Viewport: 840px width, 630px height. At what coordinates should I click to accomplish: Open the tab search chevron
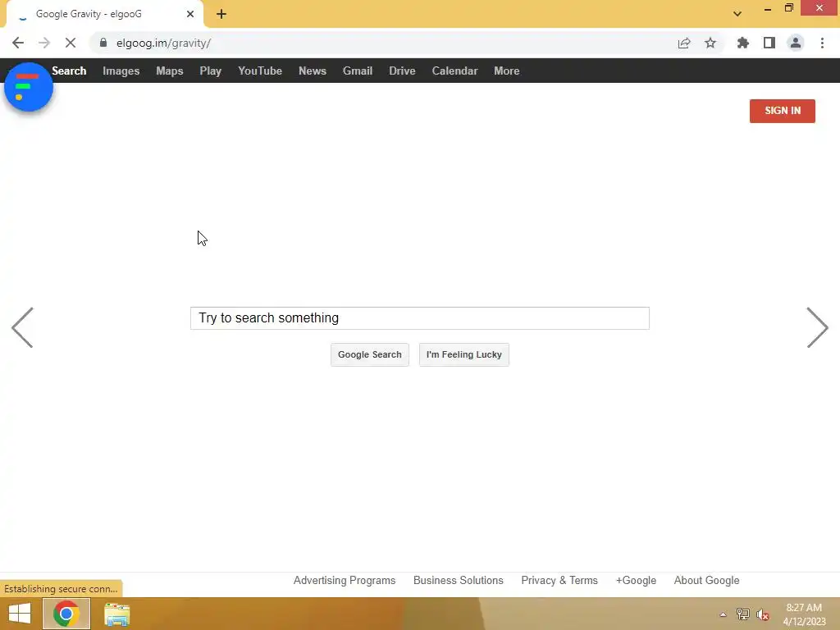point(737,14)
